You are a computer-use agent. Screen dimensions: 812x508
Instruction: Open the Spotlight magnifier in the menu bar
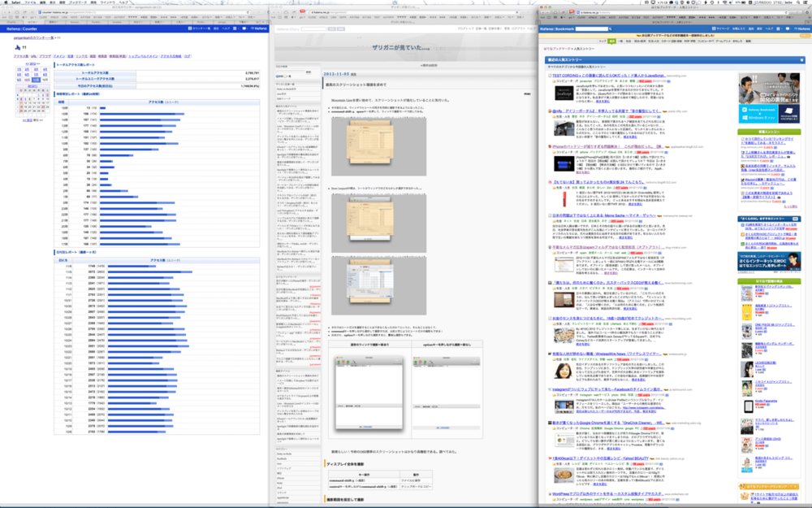(798, 2)
